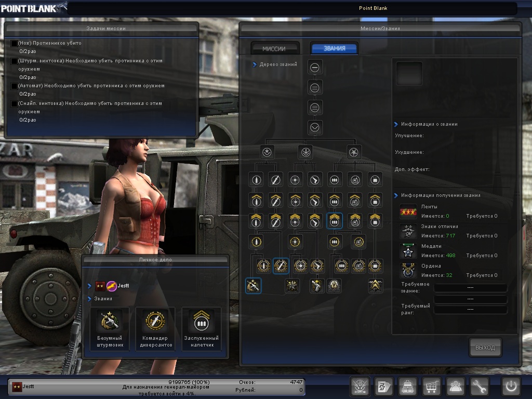Open the shopping cart store icon
The width and height of the screenshot is (532, 399).
click(x=431, y=386)
